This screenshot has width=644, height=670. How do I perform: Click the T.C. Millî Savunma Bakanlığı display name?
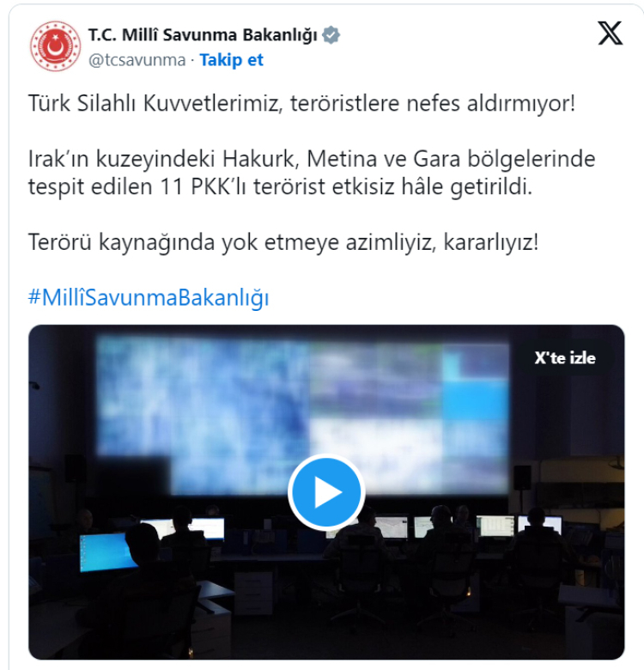pyautogui.click(x=203, y=35)
